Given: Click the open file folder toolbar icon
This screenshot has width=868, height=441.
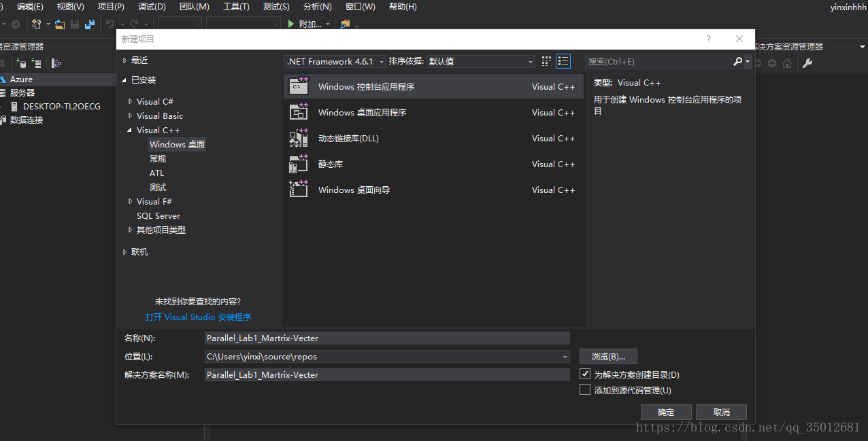Looking at the screenshot, I should [x=60, y=24].
